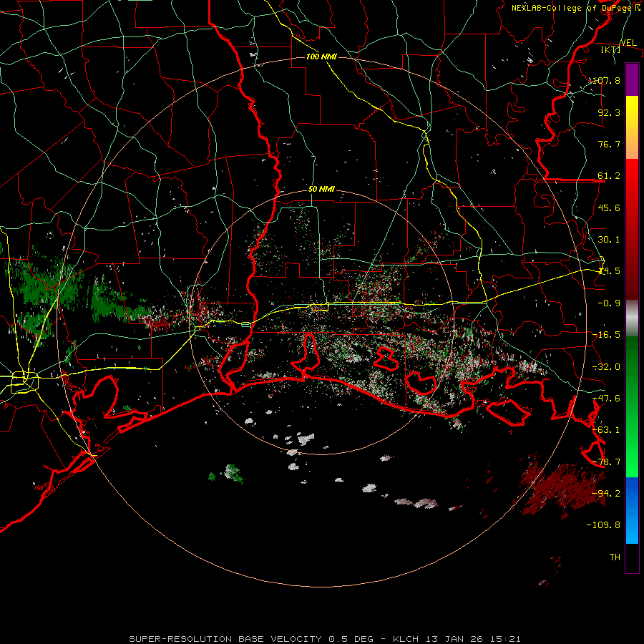The width and height of the screenshot is (644, 644).
Task: Click the TH legend label
Action: (x=615, y=557)
